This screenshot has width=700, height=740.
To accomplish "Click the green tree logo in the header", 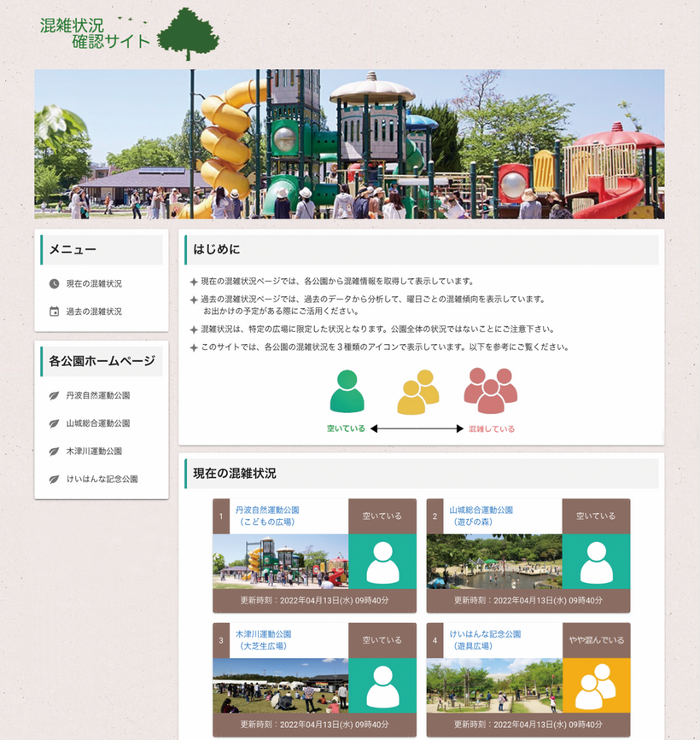I will click(x=190, y=32).
